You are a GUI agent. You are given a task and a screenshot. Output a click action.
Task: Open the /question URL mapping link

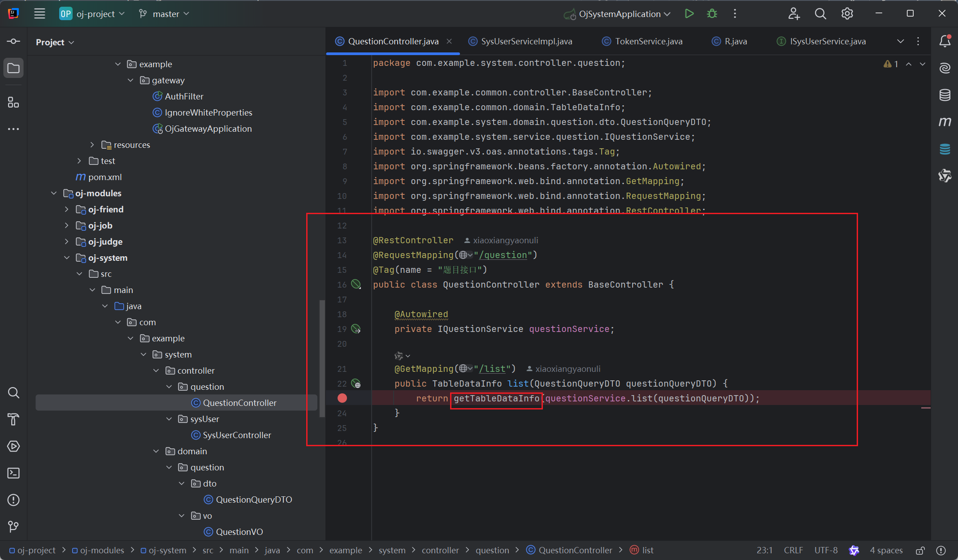(x=503, y=255)
